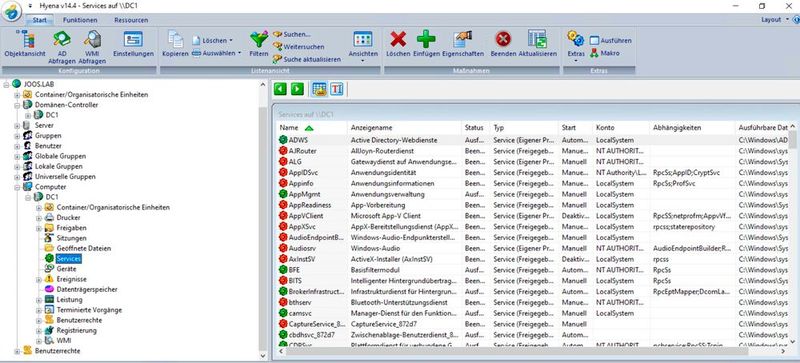Click Ausführen in Extras group
Viewport: 800px width, 363px height.
[x=611, y=40]
